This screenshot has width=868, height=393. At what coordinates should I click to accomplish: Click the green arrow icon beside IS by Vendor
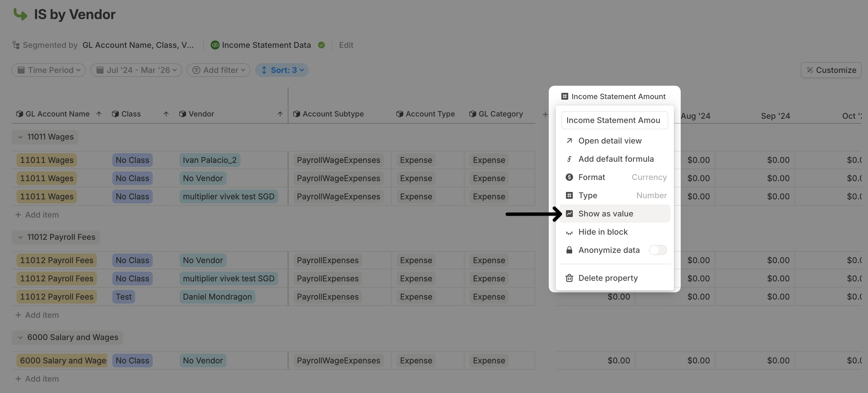[x=20, y=14]
